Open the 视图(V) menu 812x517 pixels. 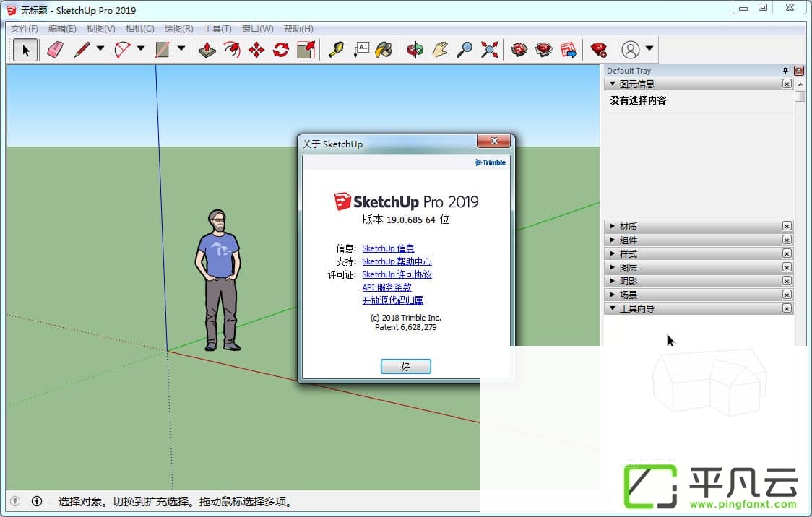(100, 28)
